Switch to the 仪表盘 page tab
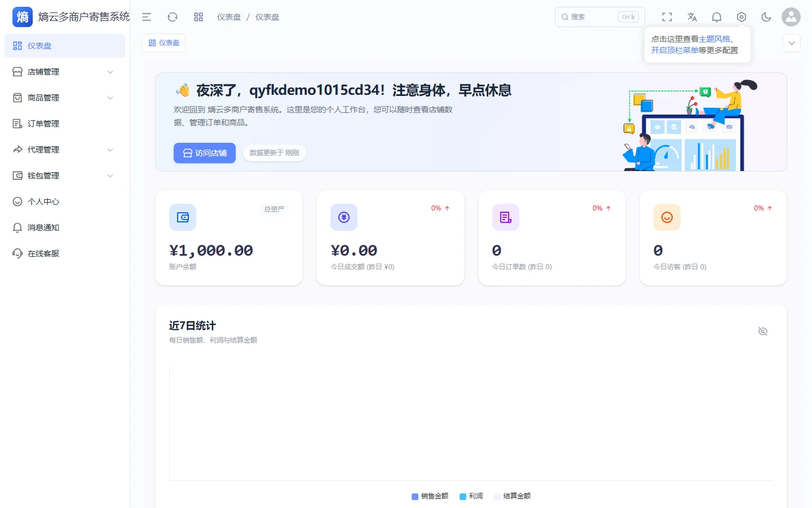 (x=164, y=43)
